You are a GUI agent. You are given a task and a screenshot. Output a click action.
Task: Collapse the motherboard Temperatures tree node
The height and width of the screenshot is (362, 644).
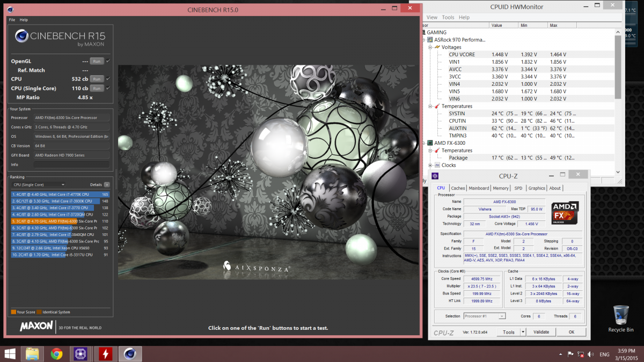tap(430, 106)
